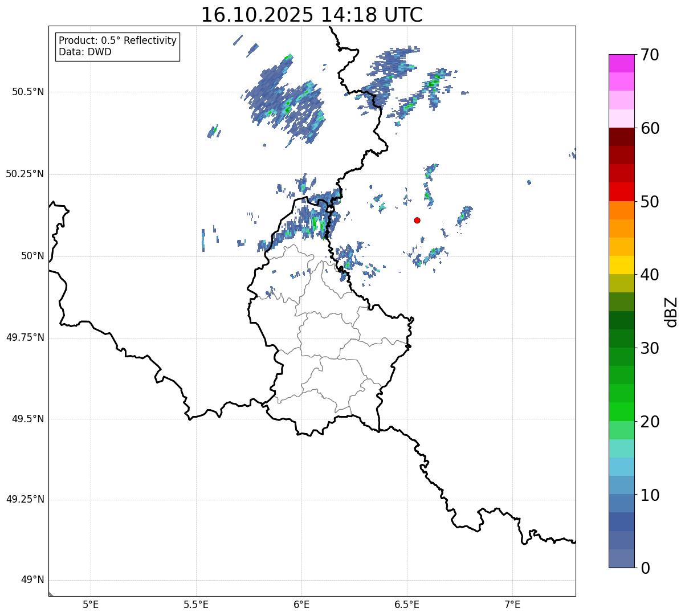This screenshot has height=616, width=685.
Task: Click the olive swatch just below 40
Action: coord(622,284)
